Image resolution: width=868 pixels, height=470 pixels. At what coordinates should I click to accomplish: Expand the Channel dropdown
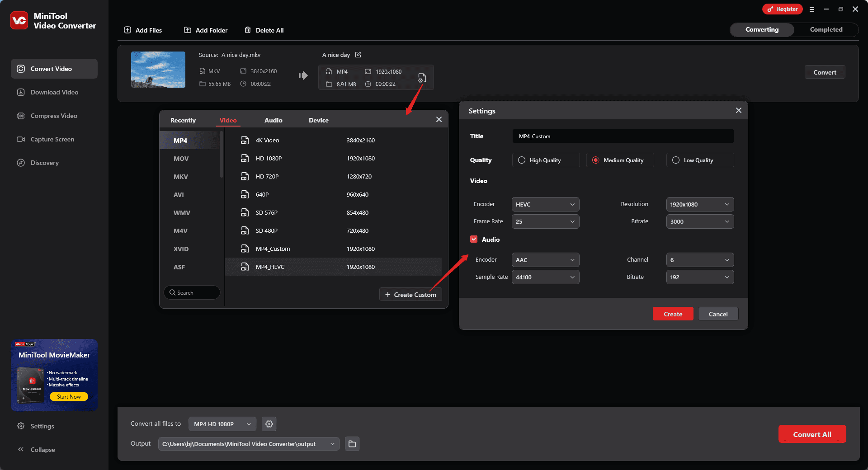click(x=700, y=260)
